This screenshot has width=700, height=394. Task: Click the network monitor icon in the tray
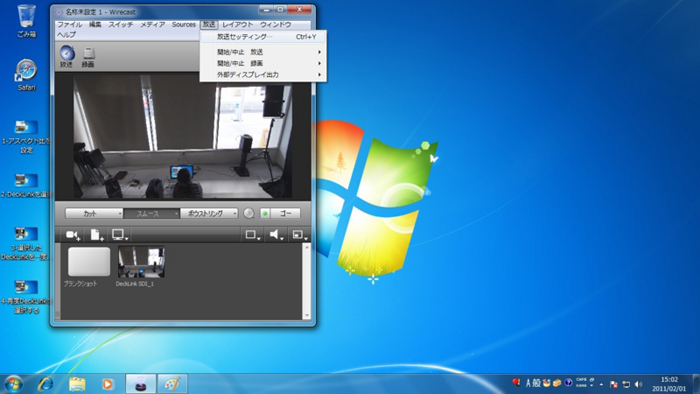(626, 384)
